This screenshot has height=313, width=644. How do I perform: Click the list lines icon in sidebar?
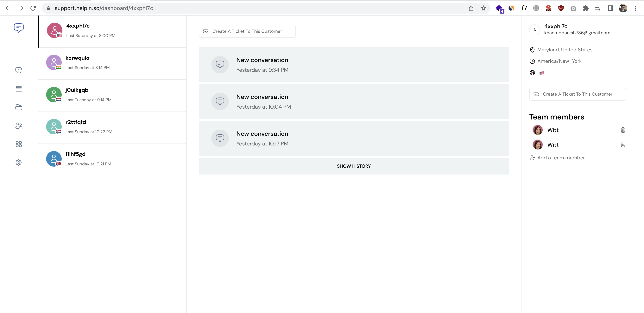19,89
